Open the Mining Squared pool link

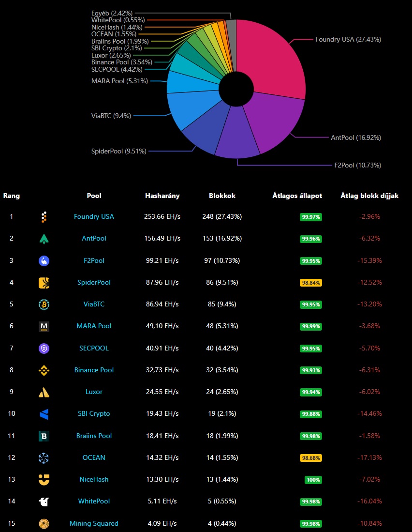tap(94, 523)
